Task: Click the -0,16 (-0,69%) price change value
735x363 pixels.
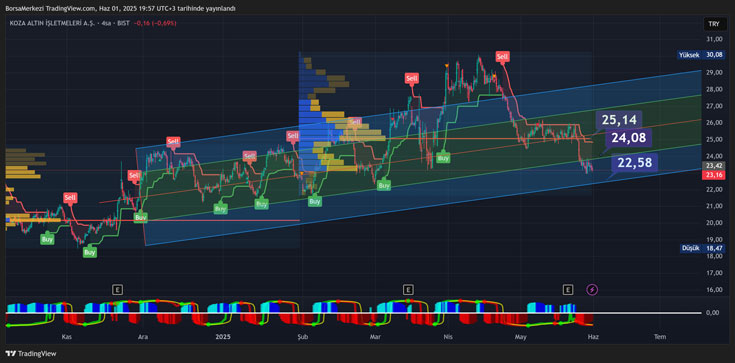Action: (x=155, y=23)
